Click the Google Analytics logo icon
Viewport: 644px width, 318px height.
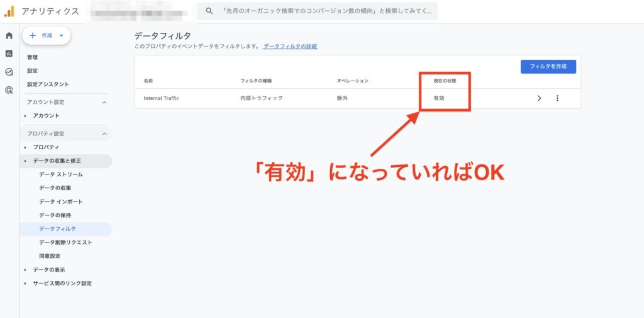(x=9, y=11)
